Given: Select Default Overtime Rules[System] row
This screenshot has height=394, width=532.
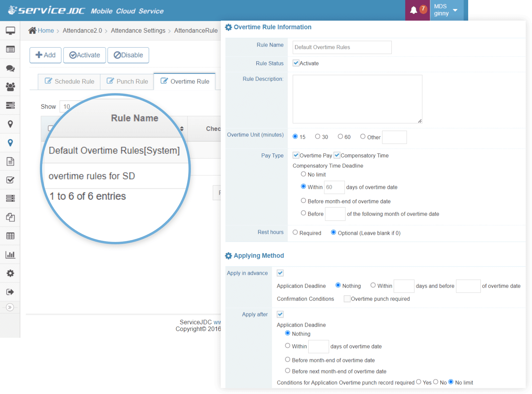Looking at the screenshot, I should coord(114,150).
